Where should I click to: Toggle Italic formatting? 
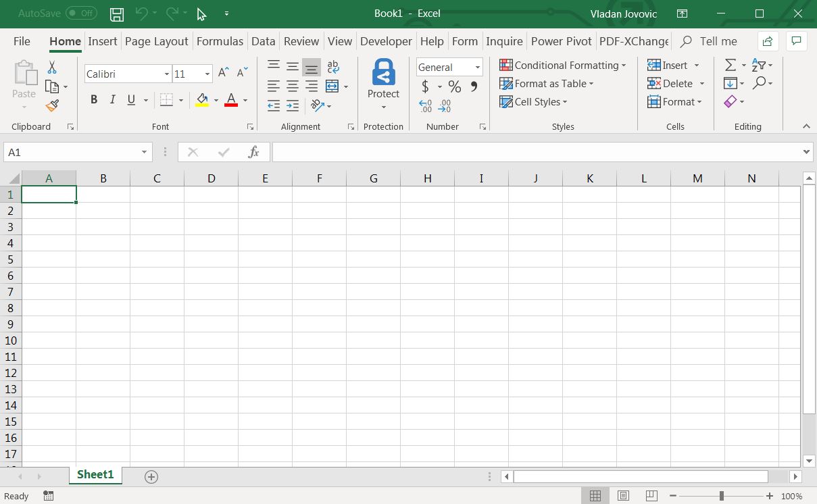point(113,100)
